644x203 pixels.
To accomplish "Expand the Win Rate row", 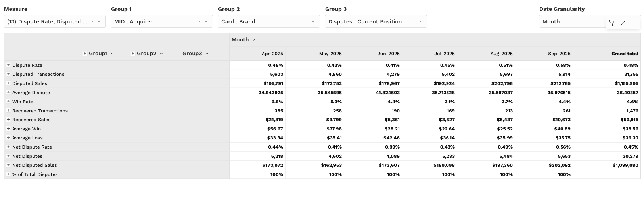I will 8,101.
